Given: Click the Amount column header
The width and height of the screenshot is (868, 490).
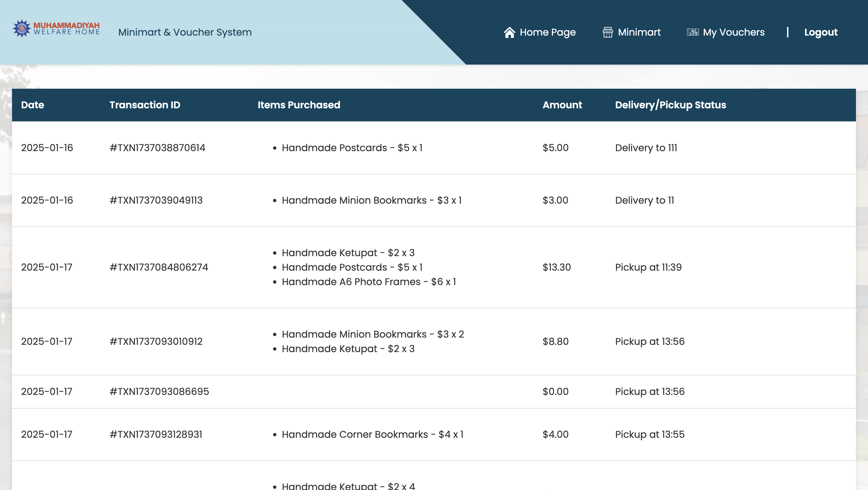Looking at the screenshot, I should [x=562, y=105].
